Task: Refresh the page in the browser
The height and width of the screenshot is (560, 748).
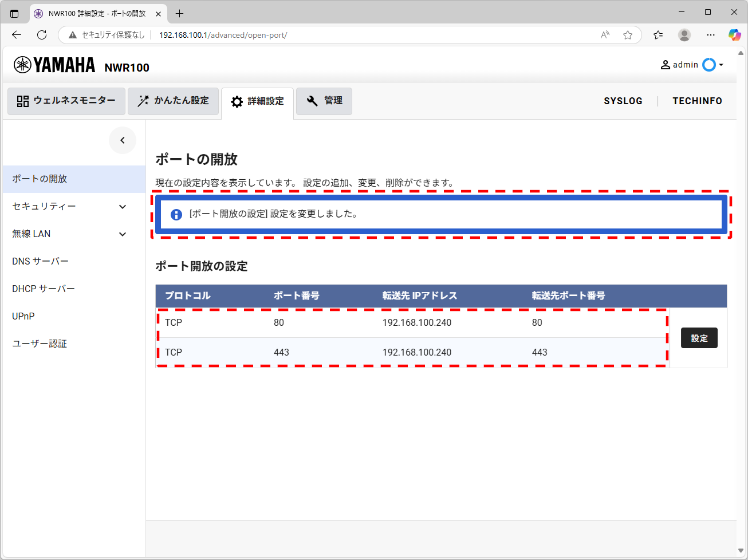Action: pyautogui.click(x=42, y=35)
